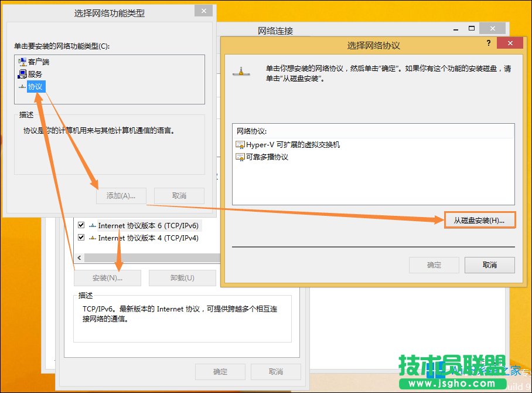Click the Hyper-V 可扩展的虚拟交换机 protocol icon
532x393 pixels.
coord(240,144)
